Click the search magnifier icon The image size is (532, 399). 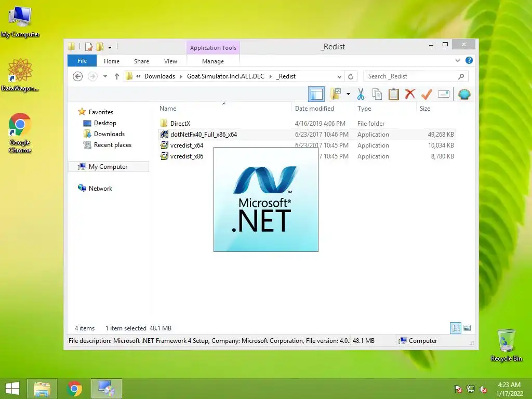(x=461, y=76)
